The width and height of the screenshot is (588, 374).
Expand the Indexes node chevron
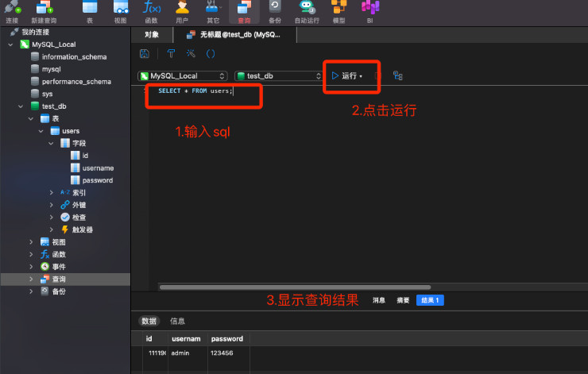[x=52, y=193]
